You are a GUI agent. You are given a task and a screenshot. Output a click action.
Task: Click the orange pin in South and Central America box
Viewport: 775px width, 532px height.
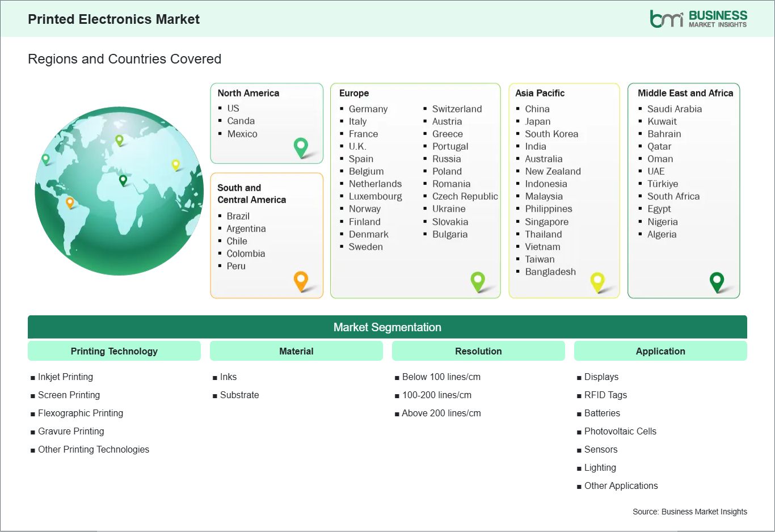(x=301, y=281)
